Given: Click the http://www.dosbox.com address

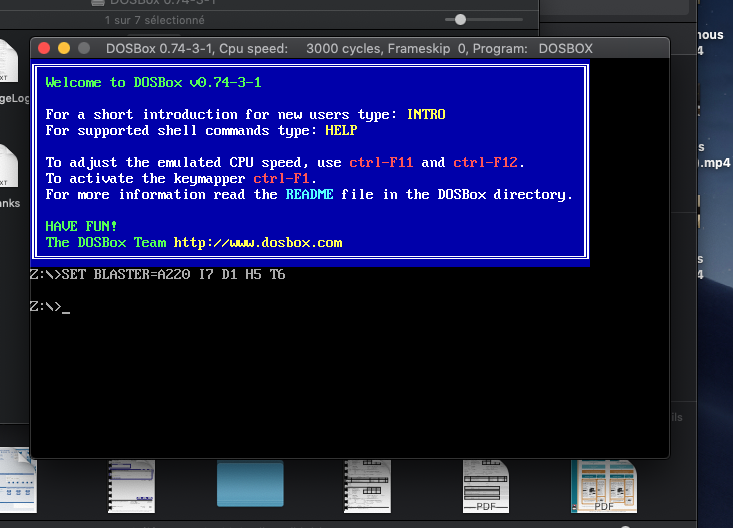Looking at the screenshot, I should [258, 242].
